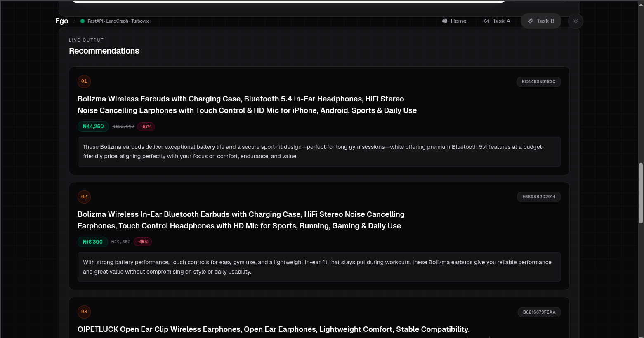This screenshot has width=644, height=338.
Task: Click the struck-through ₦102,900 price
Action: pos(123,127)
